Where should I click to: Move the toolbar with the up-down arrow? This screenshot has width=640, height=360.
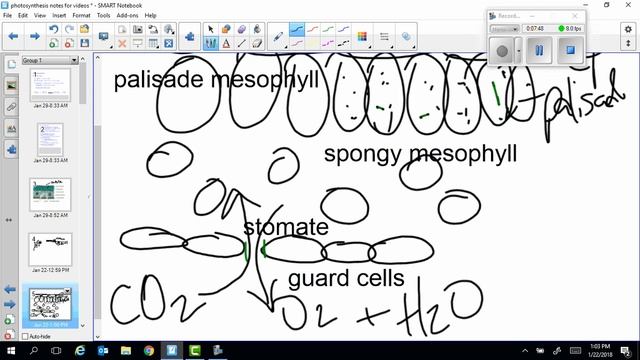coord(628,43)
